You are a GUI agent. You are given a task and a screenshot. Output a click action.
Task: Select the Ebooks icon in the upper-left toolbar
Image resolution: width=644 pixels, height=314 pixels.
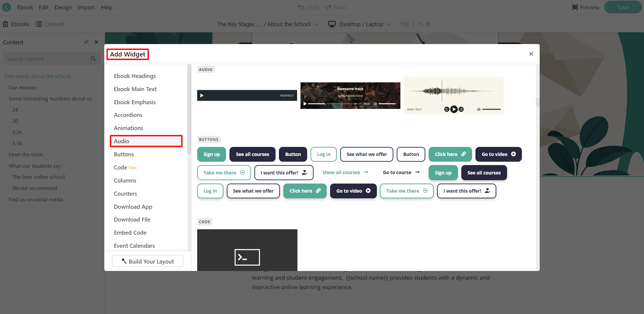(5, 24)
